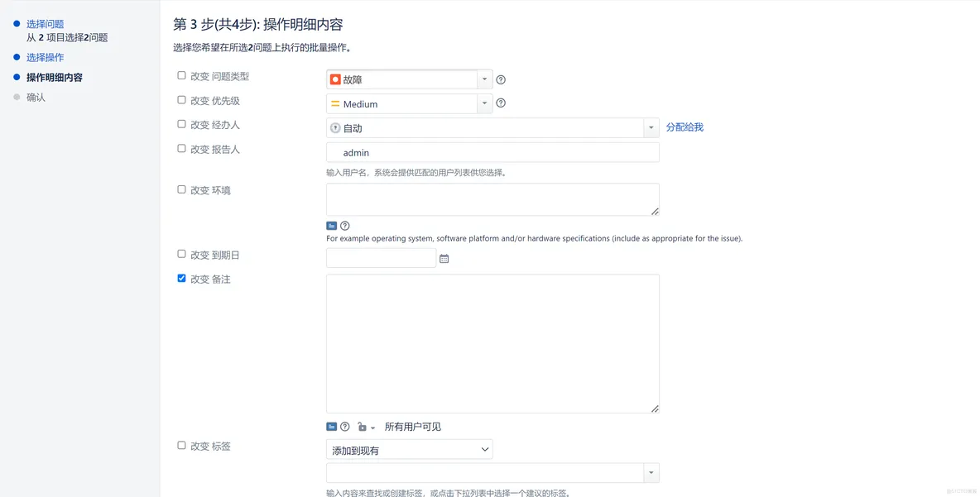Select 操作明细内容 step in sidebar

click(x=55, y=78)
